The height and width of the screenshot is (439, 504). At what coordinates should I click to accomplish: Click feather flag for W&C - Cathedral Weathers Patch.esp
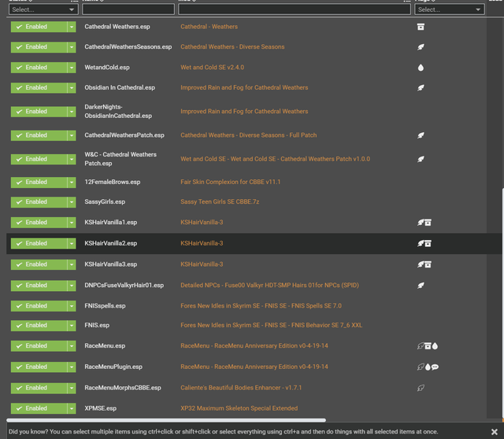point(421,159)
